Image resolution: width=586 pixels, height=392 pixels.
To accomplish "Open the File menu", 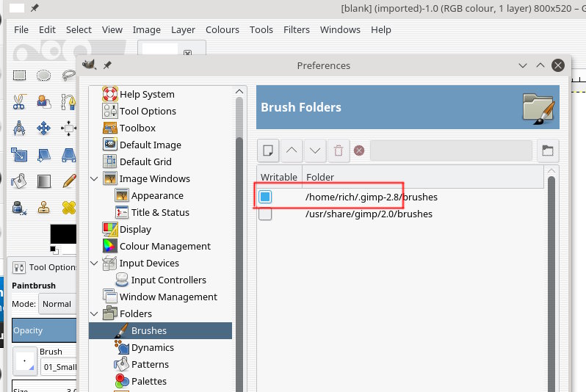I will click(21, 29).
